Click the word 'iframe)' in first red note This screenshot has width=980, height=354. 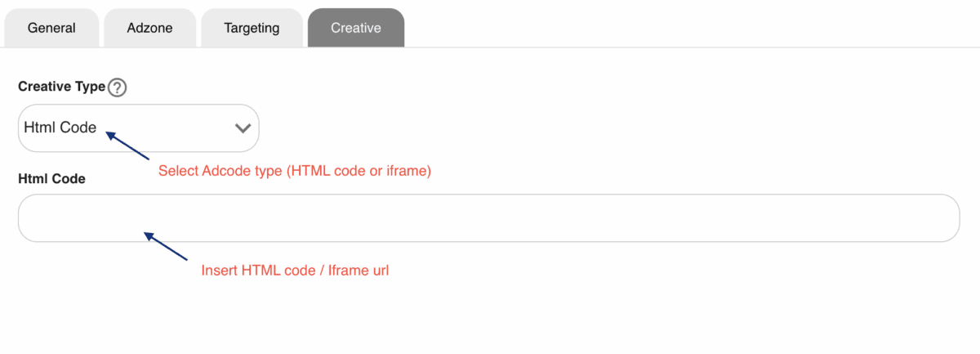pyautogui.click(x=409, y=172)
